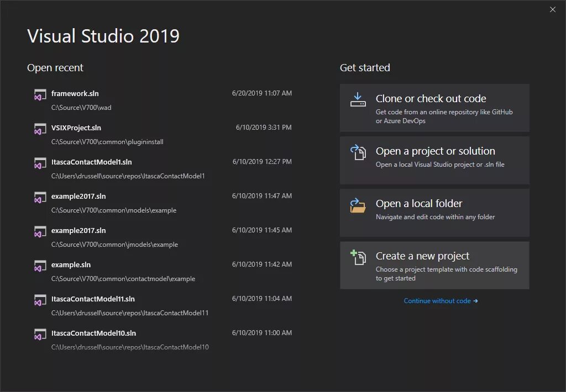Viewport: 566px width, 392px height.
Task: Click the Open a local folder icon
Action: coord(358,205)
